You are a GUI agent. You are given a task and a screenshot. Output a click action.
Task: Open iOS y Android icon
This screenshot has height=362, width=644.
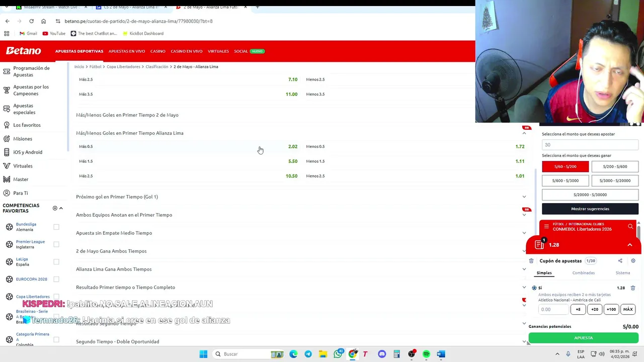(7, 152)
